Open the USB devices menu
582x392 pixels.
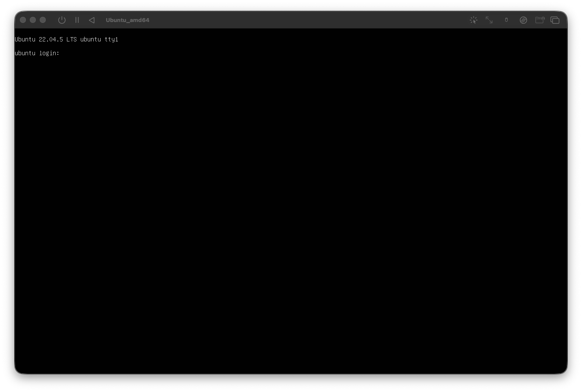[506, 20]
